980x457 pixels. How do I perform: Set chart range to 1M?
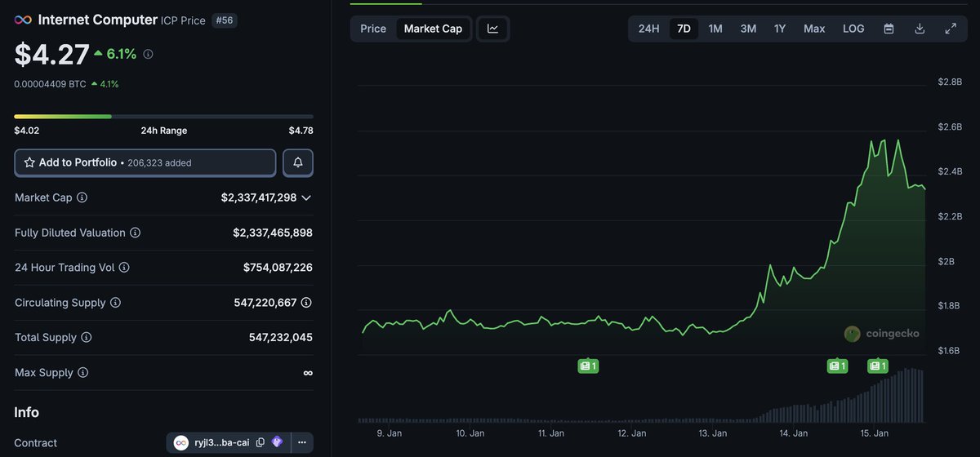(x=715, y=29)
